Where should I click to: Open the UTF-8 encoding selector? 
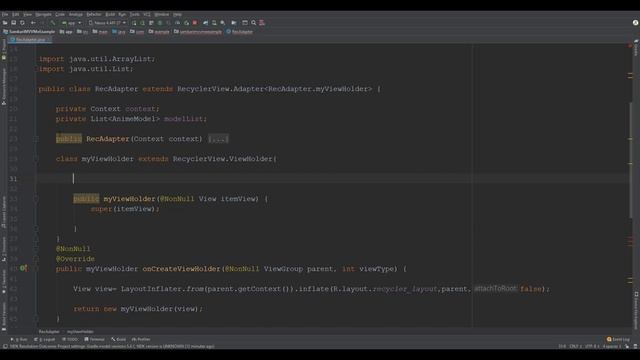(x=592, y=346)
